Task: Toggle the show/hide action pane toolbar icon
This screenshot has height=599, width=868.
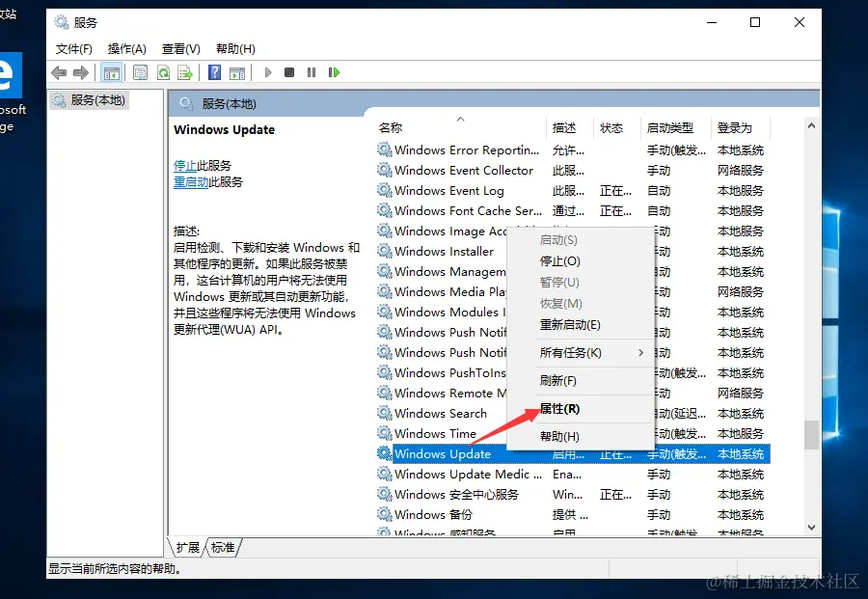Action: click(x=237, y=72)
